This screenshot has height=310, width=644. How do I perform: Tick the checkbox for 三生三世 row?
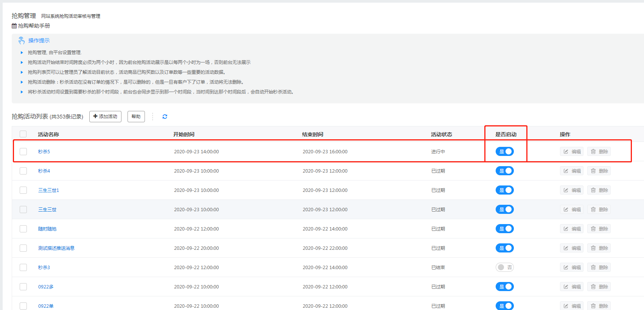23,210
